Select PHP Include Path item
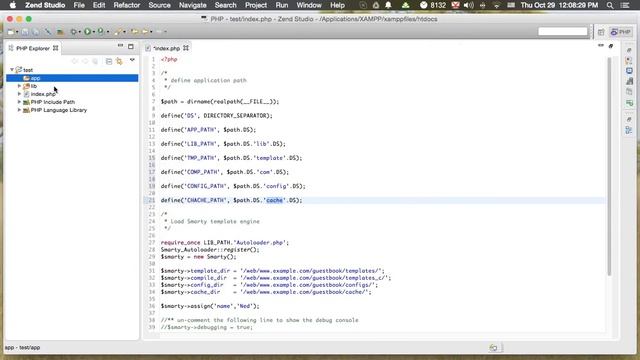Viewport: 640px width, 360px height. [x=53, y=102]
